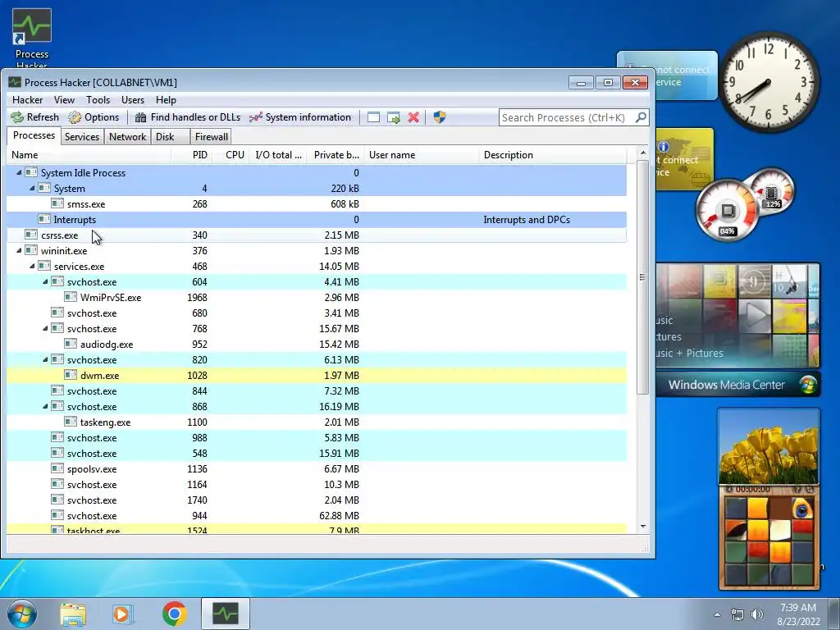Collapse svchost.exe PID 820 node
The image size is (840, 630).
pyautogui.click(x=46, y=359)
